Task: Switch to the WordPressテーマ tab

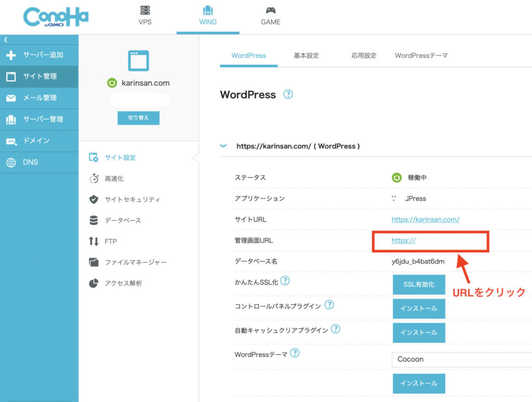Action: coord(421,56)
